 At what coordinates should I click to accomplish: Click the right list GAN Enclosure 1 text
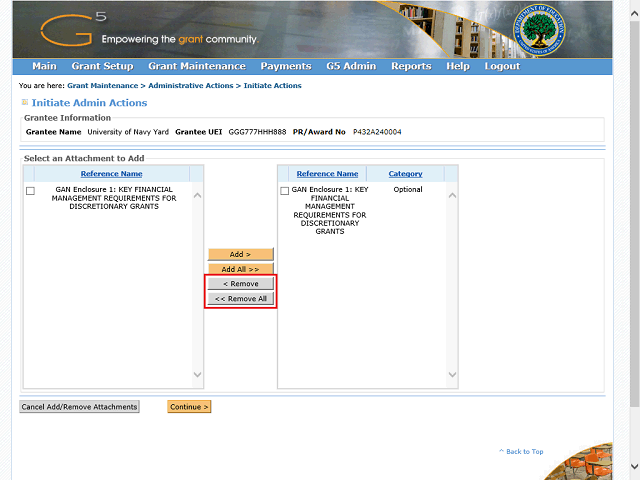(x=330, y=210)
